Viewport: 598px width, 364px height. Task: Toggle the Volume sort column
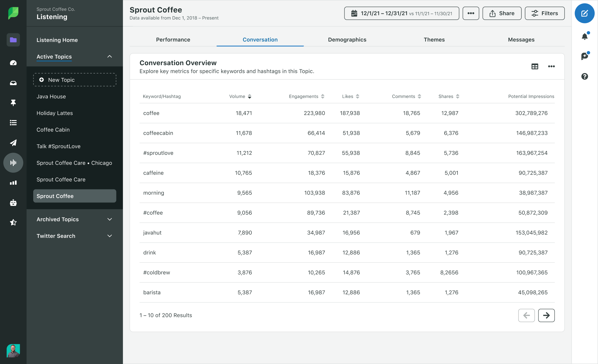(249, 96)
